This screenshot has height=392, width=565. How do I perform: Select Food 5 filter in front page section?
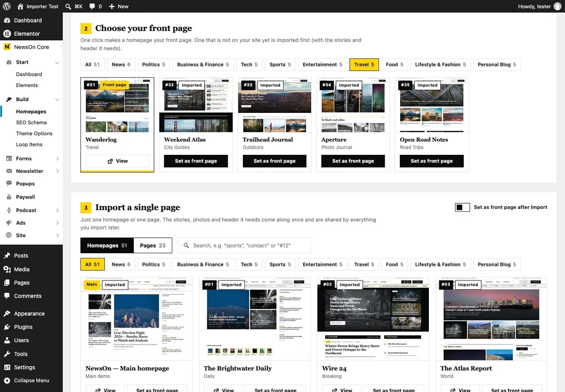pyautogui.click(x=395, y=64)
